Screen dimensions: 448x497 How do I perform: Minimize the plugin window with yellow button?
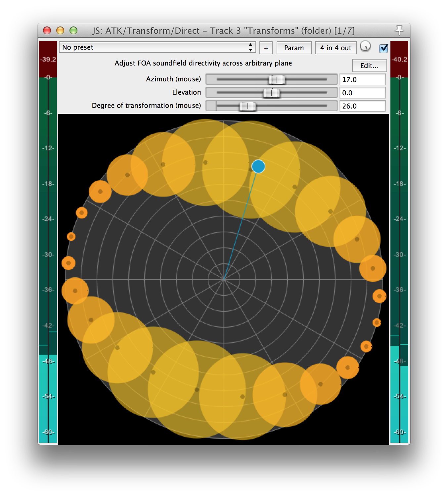[x=60, y=31]
